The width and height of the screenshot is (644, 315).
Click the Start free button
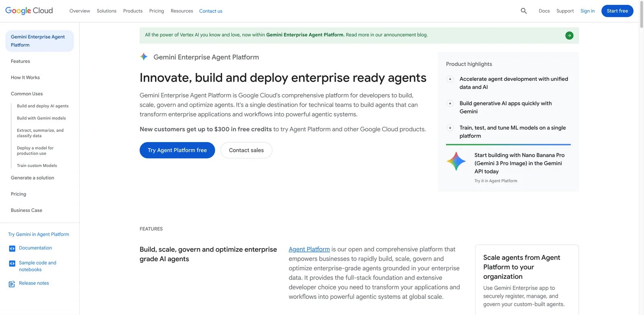(617, 11)
